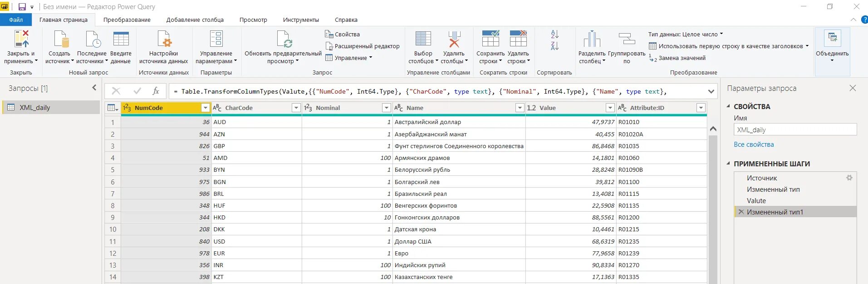Viewport: 868px width, 284px height.
Task: Confirm formula with checkmark icon
Action: (x=137, y=91)
